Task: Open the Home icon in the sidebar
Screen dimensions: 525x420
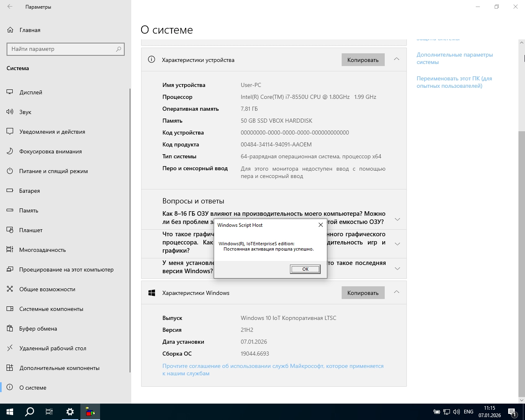Action: (10, 30)
